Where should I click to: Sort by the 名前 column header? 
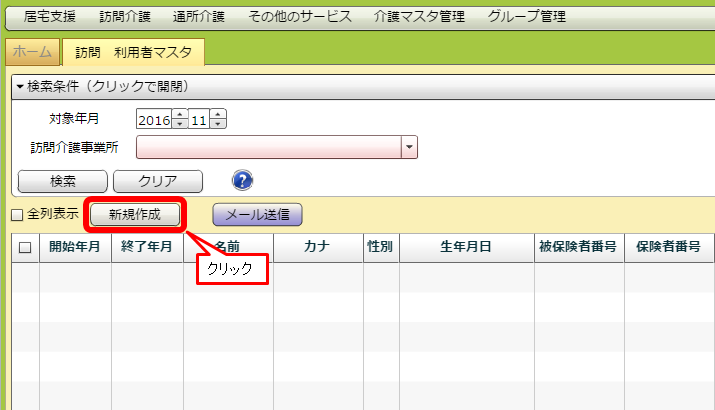(228, 247)
